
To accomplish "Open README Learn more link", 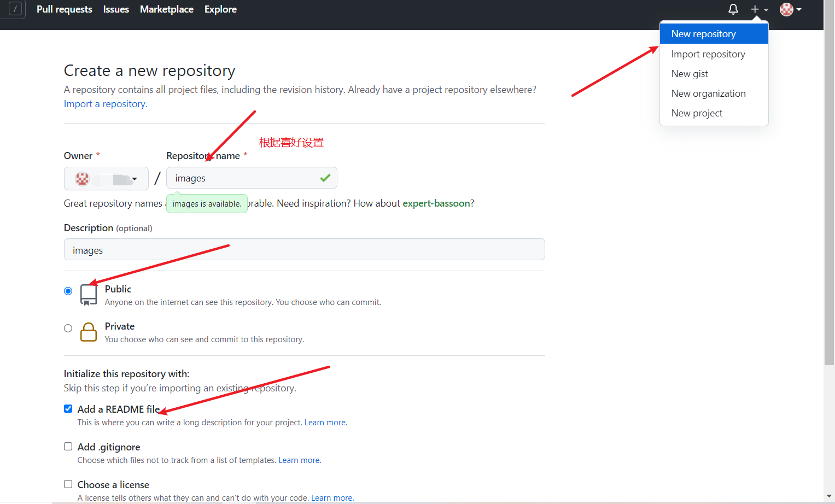I will tap(325, 423).
